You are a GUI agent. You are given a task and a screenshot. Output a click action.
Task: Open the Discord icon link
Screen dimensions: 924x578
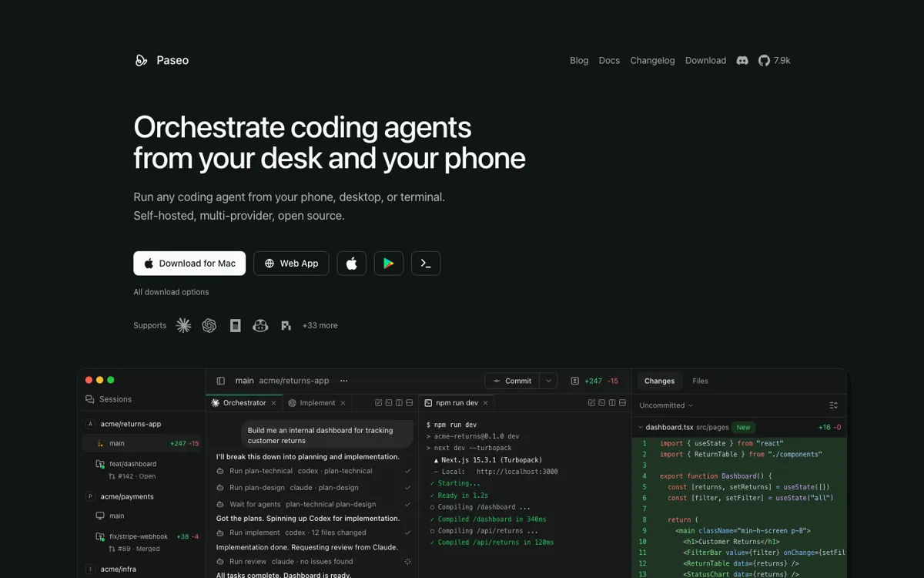coord(742,60)
